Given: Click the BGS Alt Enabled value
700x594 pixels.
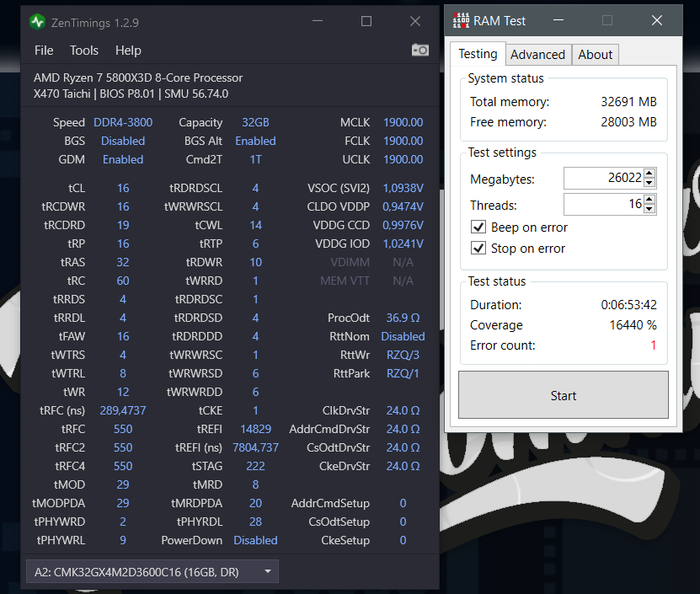Looking at the screenshot, I should pos(255,141).
